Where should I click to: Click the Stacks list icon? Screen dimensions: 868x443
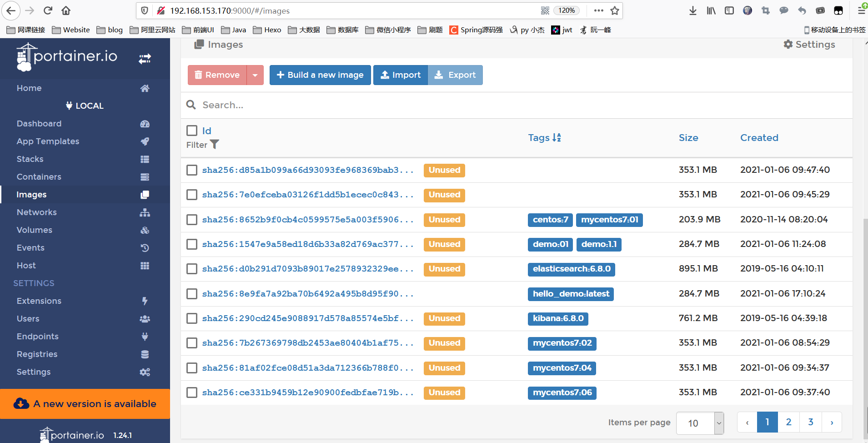[145, 159]
